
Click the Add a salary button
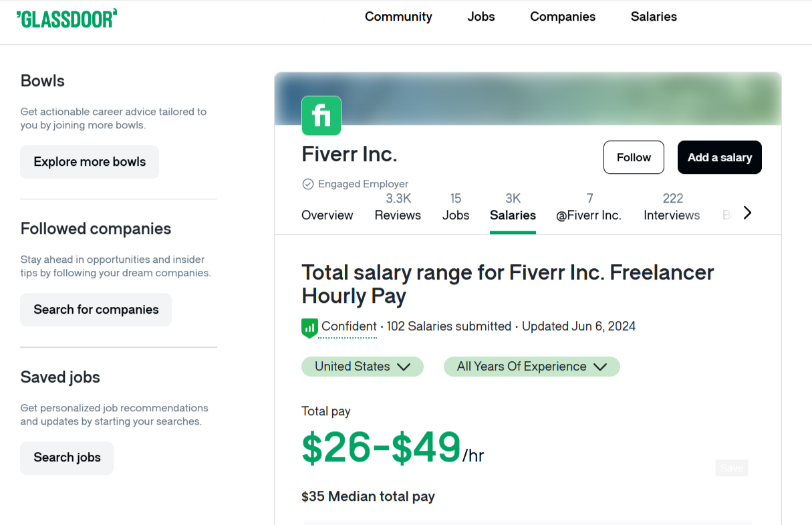point(719,157)
